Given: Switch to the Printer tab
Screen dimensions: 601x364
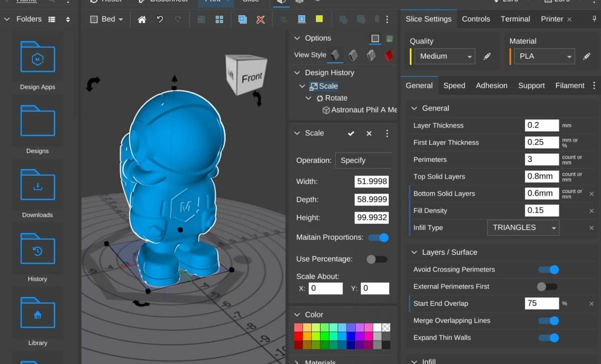Looking at the screenshot, I should point(552,19).
